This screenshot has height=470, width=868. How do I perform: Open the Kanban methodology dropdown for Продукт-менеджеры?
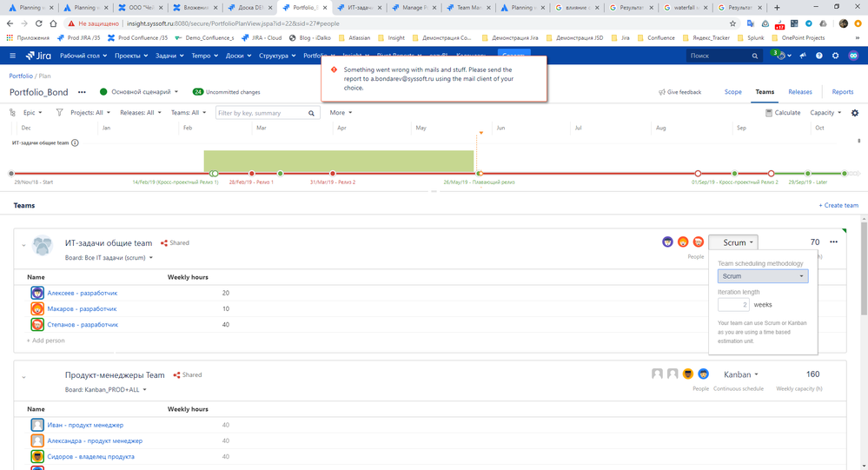(x=740, y=374)
